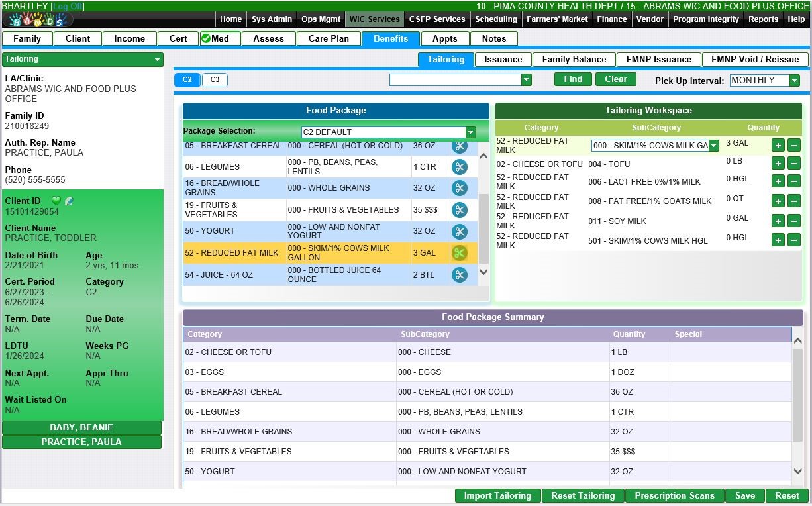Click the scissors icon in Yogurt row
The height and width of the screenshot is (506, 812).
click(x=459, y=232)
